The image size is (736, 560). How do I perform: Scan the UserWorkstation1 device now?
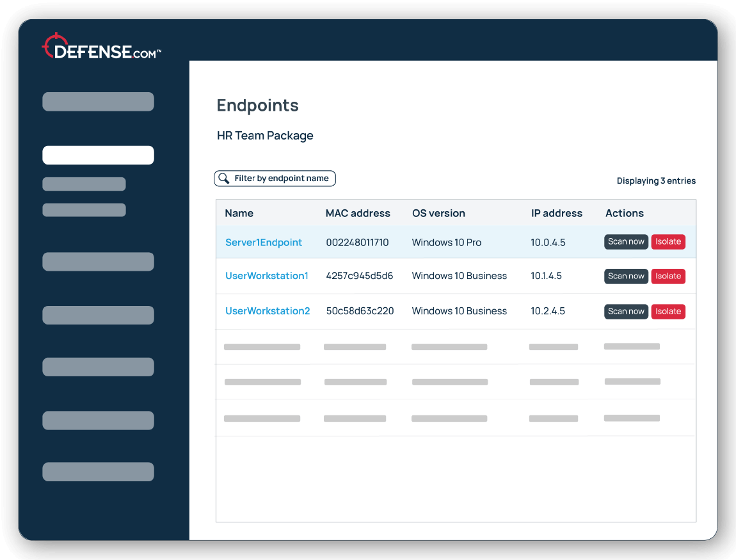pos(626,276)
